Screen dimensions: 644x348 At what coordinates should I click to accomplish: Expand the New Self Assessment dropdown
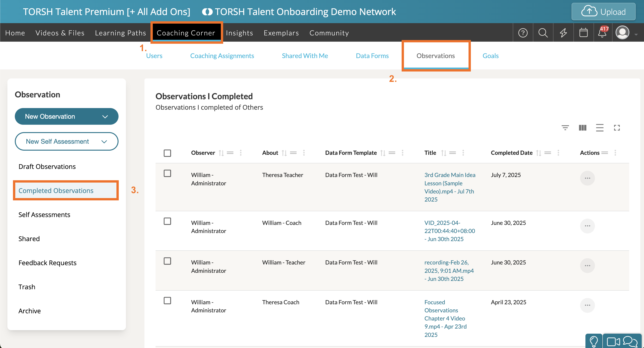(x=66, y=141)
